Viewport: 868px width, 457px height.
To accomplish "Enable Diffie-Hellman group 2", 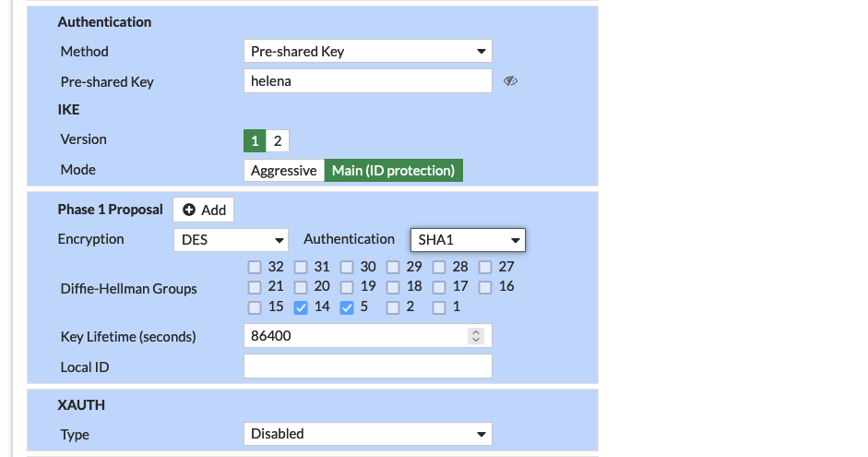I will 393,307.
